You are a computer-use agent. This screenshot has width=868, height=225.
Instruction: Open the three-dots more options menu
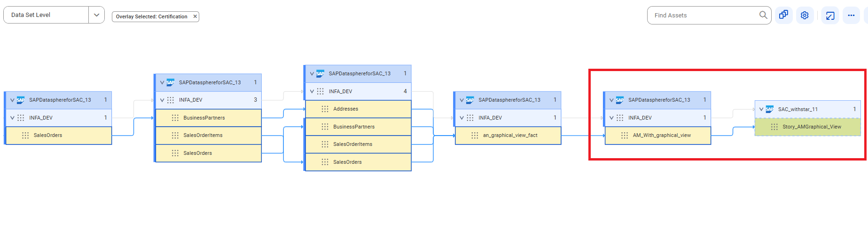(x=851, y=15)
